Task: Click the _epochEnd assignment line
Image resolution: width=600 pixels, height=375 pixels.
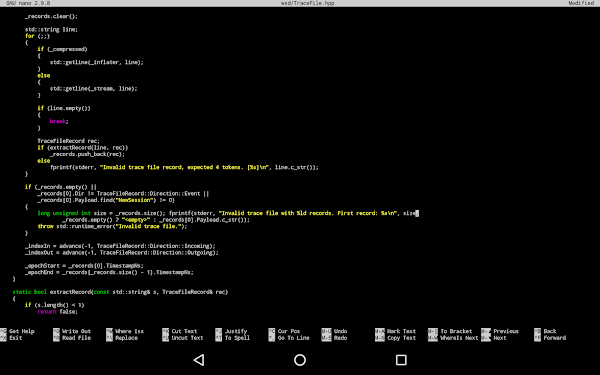Action: [109, 272]
